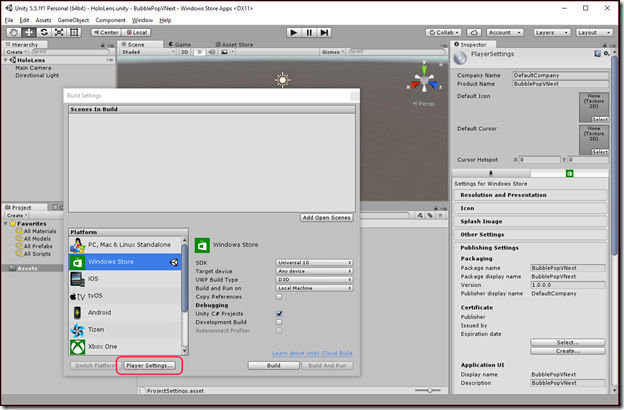
Task: Enable Development Build checkbox
Action: click(279, 322)
